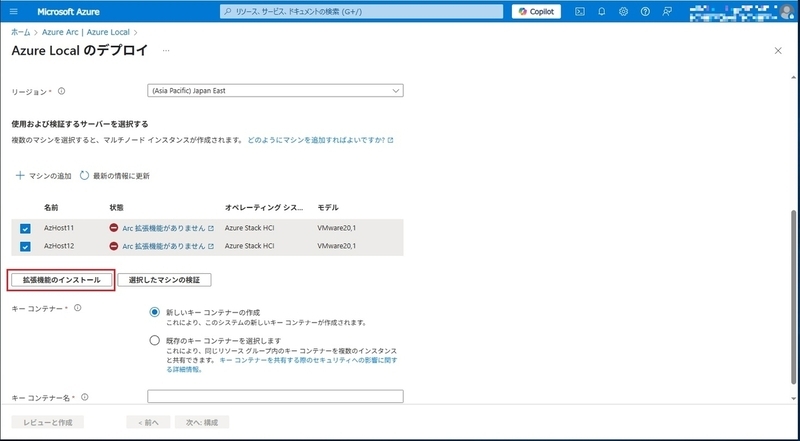
Task: Click the 状態 column header
Action: 116,208
